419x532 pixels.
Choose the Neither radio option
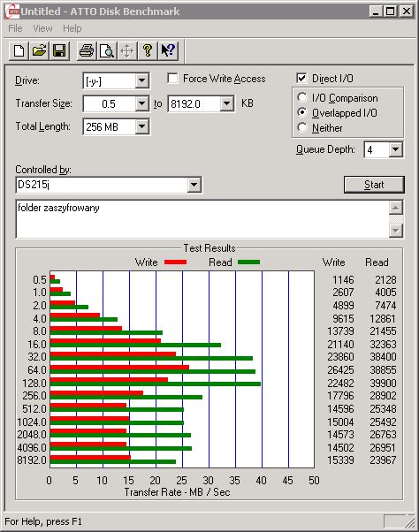[302, 127]
